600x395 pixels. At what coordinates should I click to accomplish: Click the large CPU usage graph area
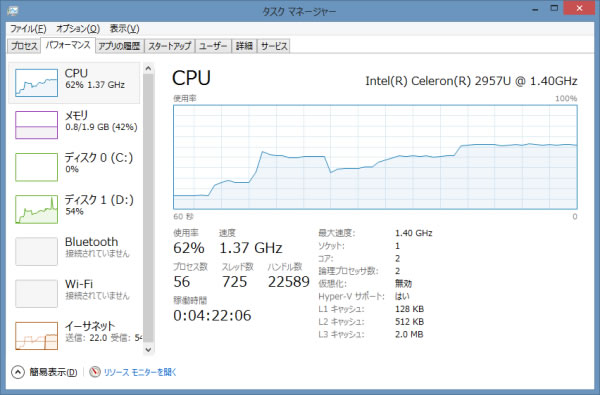click(375, 157)
